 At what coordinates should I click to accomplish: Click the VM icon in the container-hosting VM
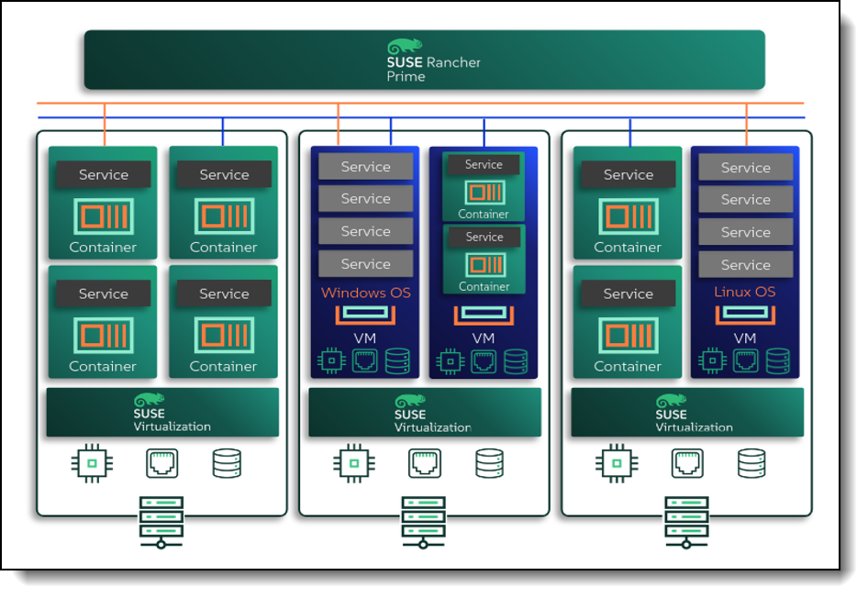click(484, 316)
